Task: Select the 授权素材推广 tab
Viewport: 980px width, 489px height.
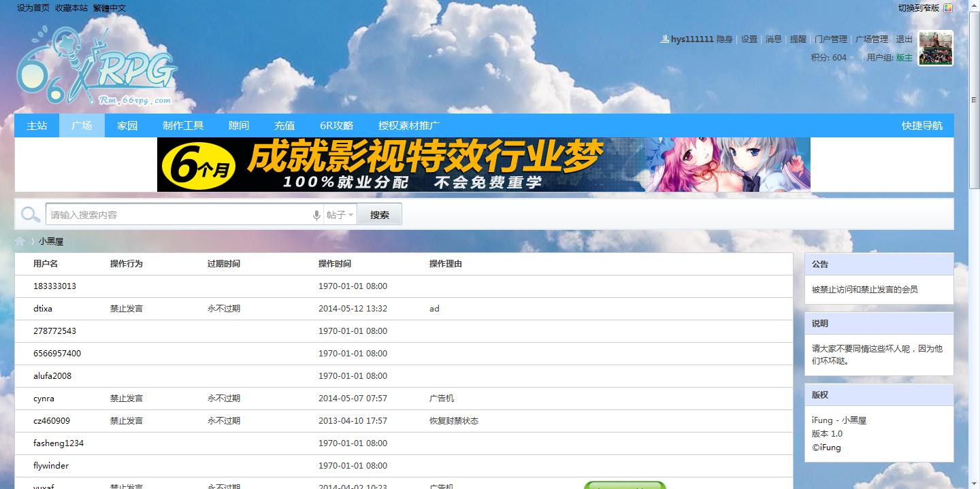Action: (409, 126)
